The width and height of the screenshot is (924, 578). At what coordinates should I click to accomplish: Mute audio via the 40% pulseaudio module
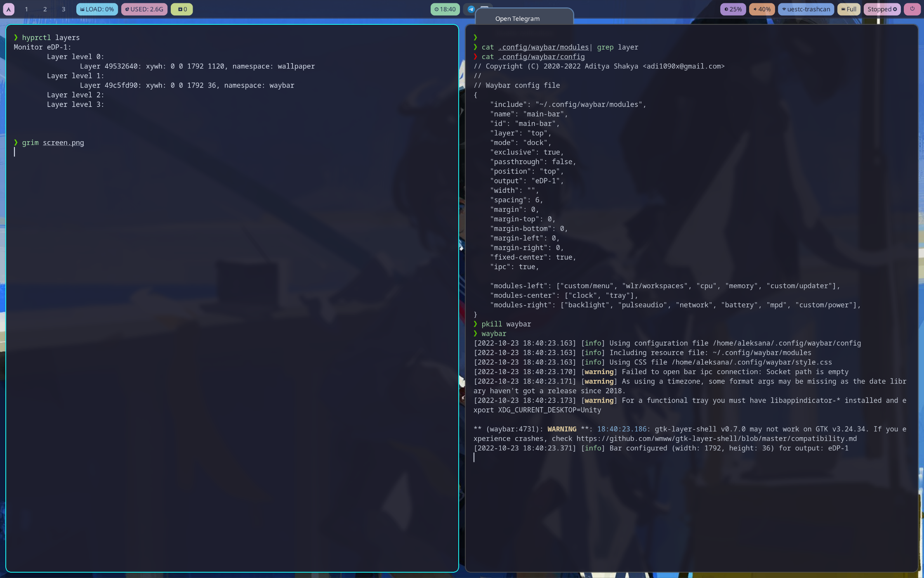[x=761, y=9]
